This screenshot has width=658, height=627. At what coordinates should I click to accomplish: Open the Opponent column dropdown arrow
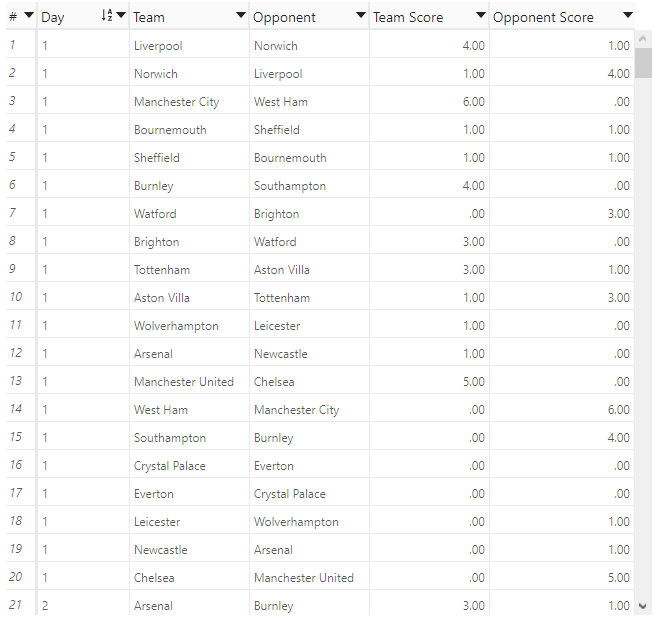click(360, 16)
